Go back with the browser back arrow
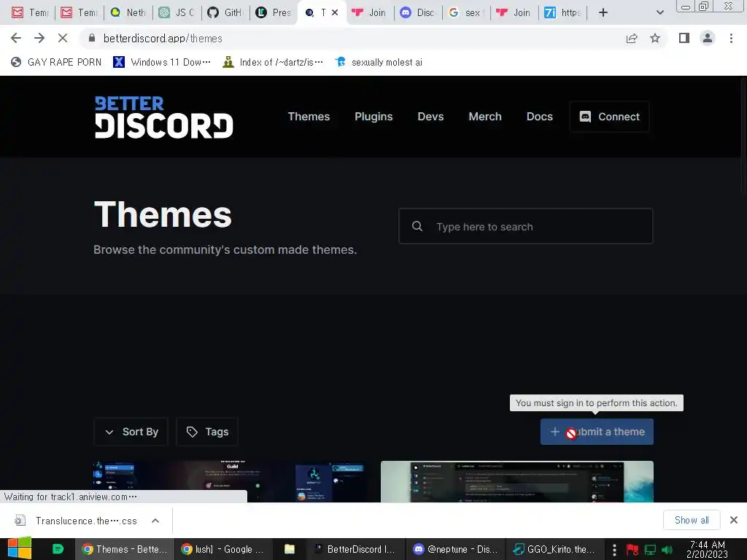The width and height of the screenshot is (747, 560). (16, 38)
